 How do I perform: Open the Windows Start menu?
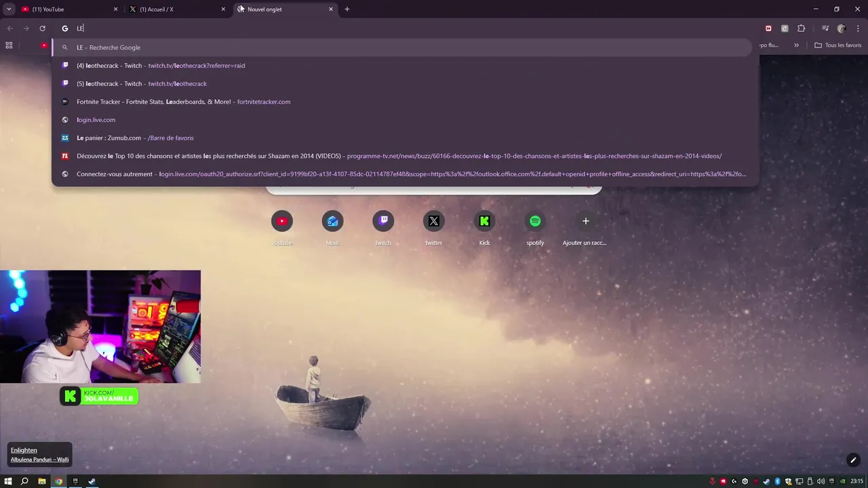8,481
